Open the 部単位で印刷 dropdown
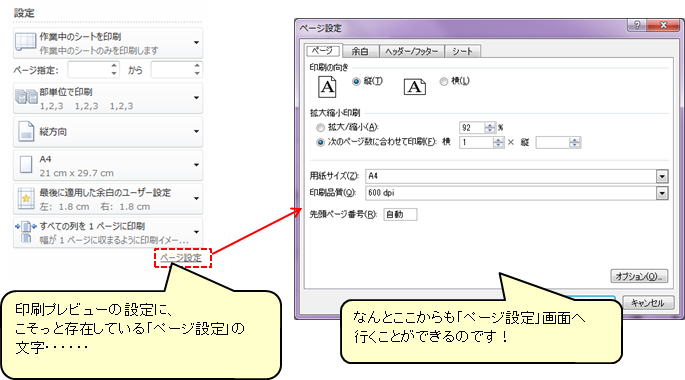 [108, 98]
